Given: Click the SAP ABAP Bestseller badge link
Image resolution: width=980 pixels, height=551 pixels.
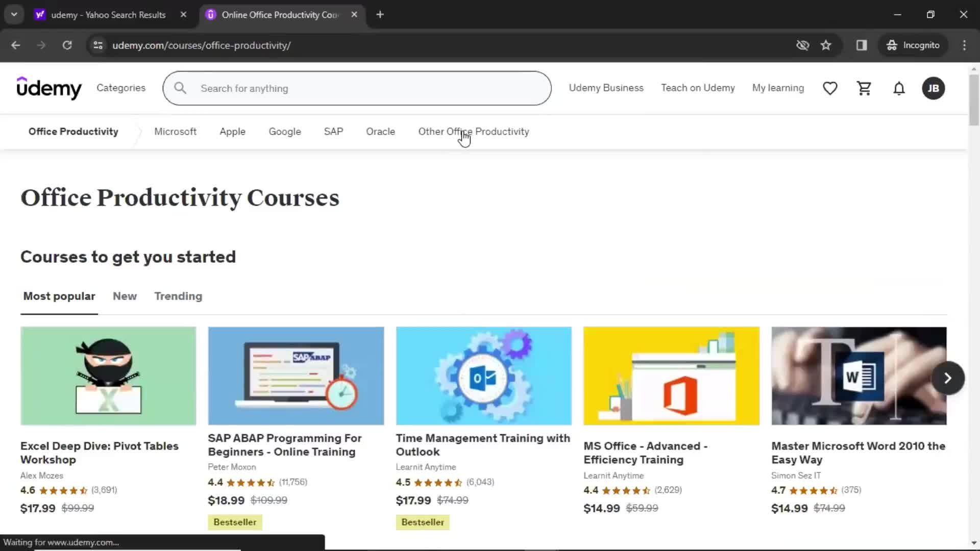Looking at the screenshot, I should point(235,522).
